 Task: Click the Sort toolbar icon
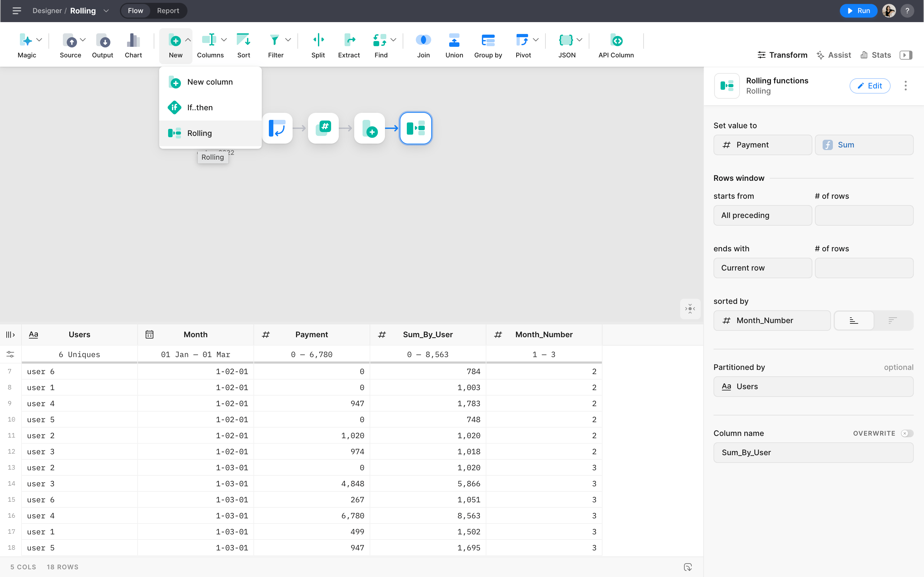click(243, 40)
